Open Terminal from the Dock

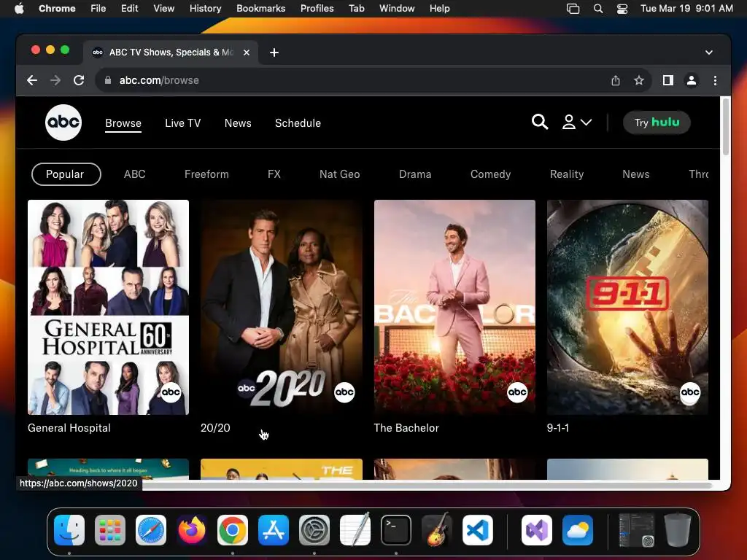(396, 530)
